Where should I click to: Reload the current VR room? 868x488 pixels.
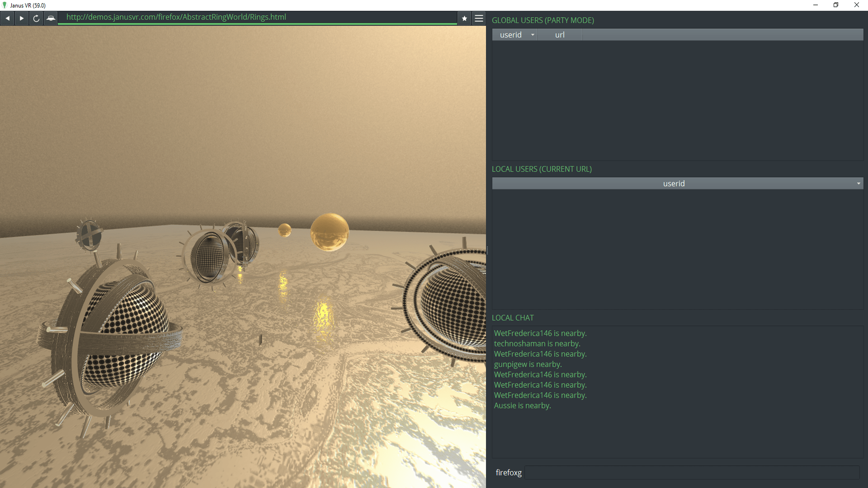click(x=36, y=18)
